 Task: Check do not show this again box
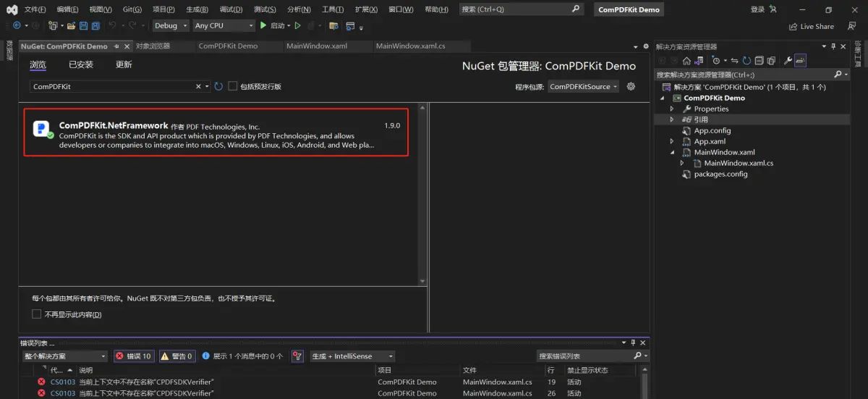37,314
